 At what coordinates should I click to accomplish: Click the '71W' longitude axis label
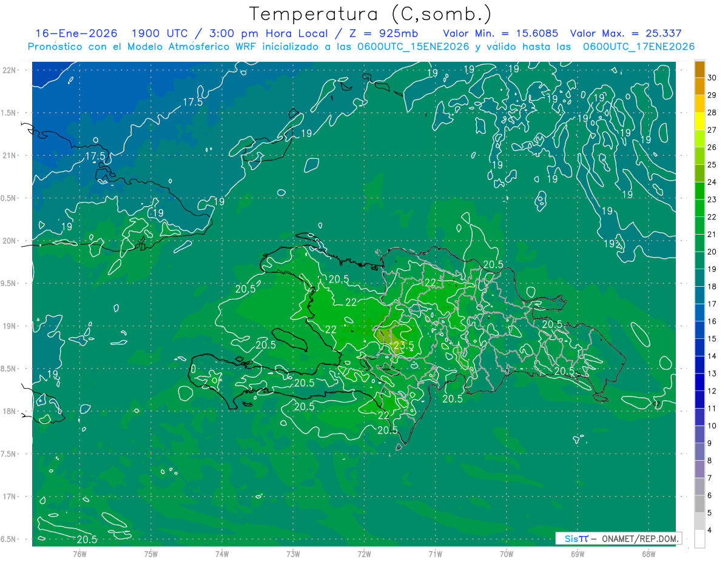coord(435,554)
